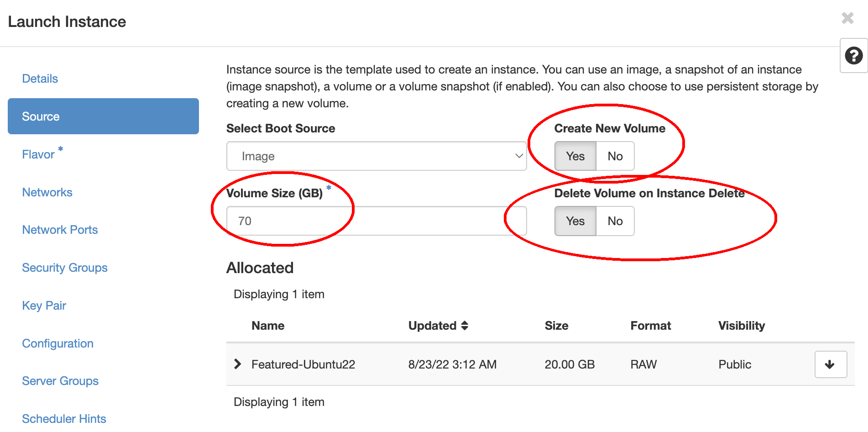The width and height of the screenshot is (868, 432).
Task: Click the Public visibility cell
Action: [735, 364]
